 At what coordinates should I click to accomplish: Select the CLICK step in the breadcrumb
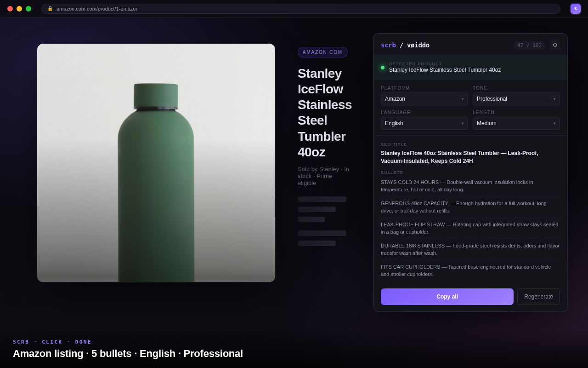[52, 342]
